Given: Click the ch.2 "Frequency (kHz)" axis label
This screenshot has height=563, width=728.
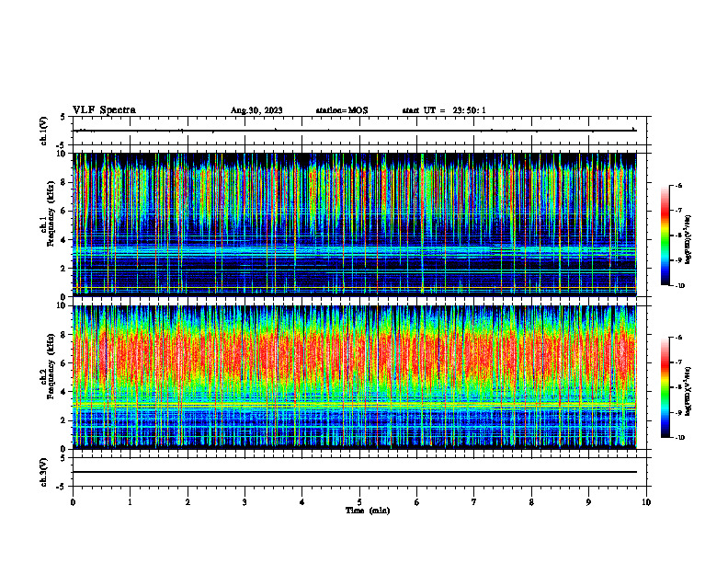Looking at the screenshot, I should (x=51, y=366).
